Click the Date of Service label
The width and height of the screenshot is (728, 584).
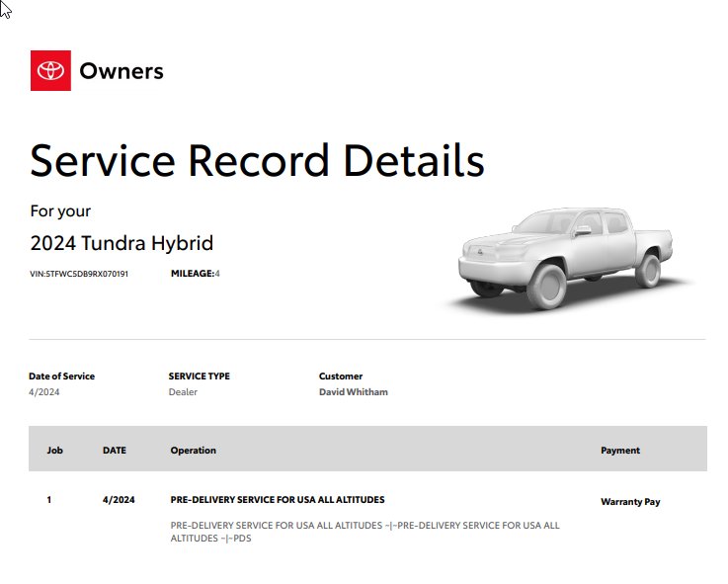click(x=62, y=376)
